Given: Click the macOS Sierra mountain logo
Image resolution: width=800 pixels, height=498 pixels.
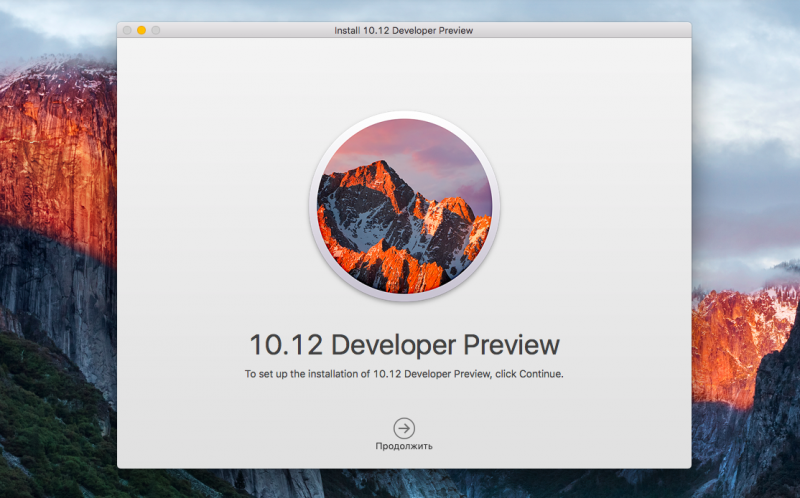Looking at the screenshot, I should pos(404,206).
